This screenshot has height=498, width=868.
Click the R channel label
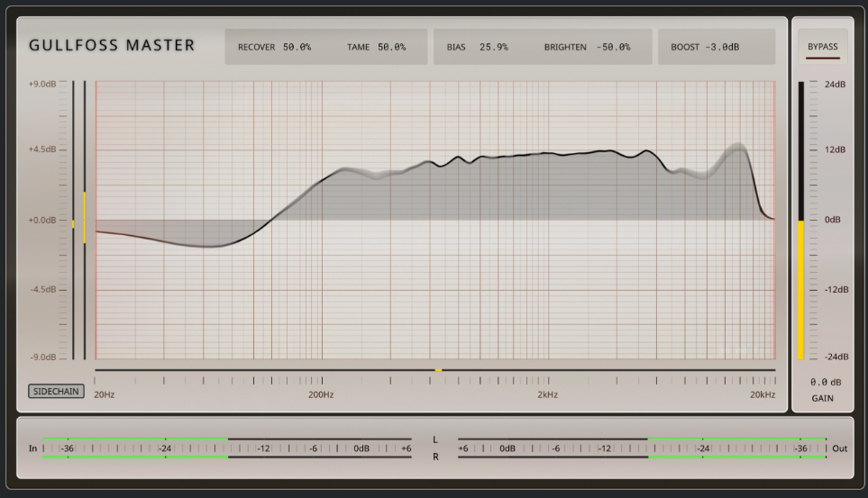[435, 457]
